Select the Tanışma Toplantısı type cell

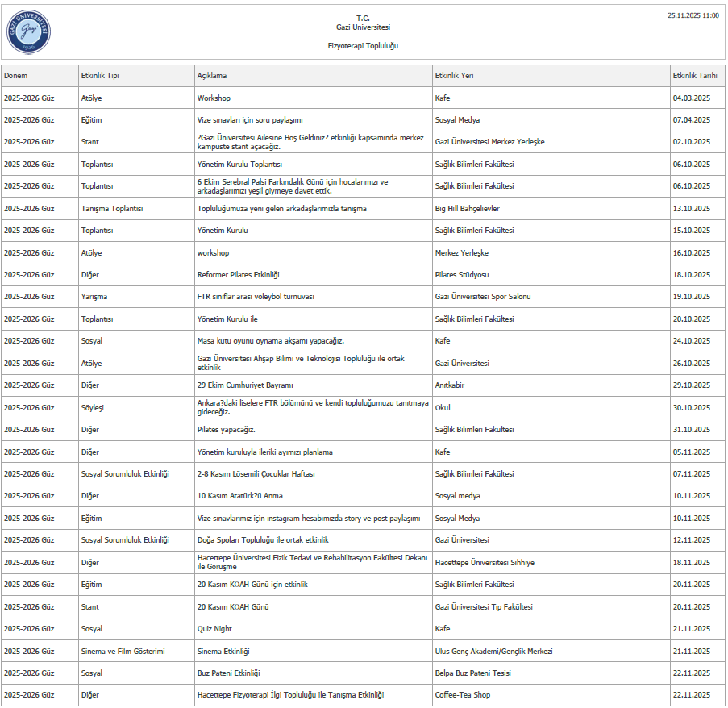click(x=112, y=209)
